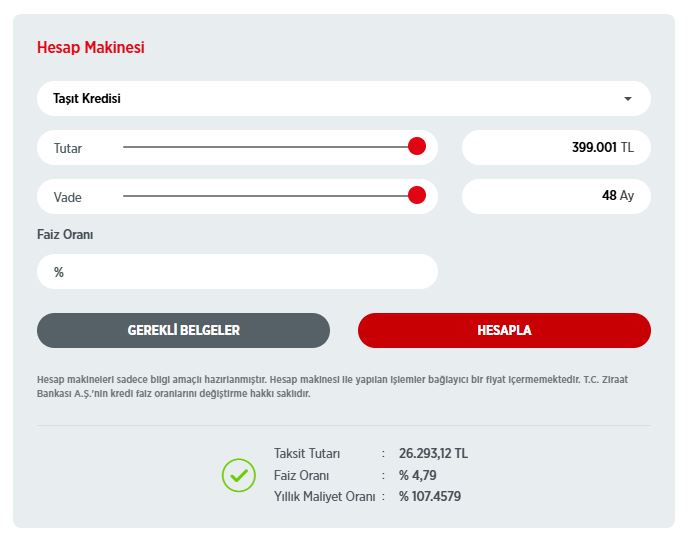The image size is (694, 543).
Task: Open the Taşıt Kredisi dropdown arrow
Action: [628, 99]
